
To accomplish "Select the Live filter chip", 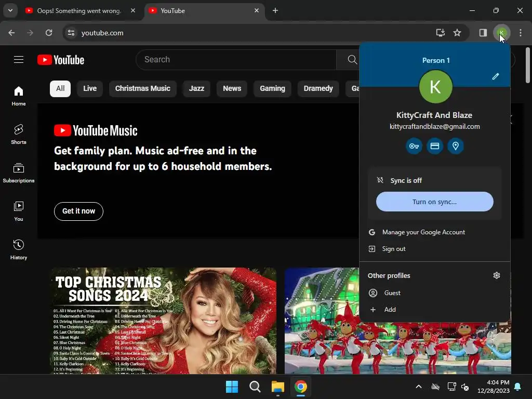I will click(90, 88).
